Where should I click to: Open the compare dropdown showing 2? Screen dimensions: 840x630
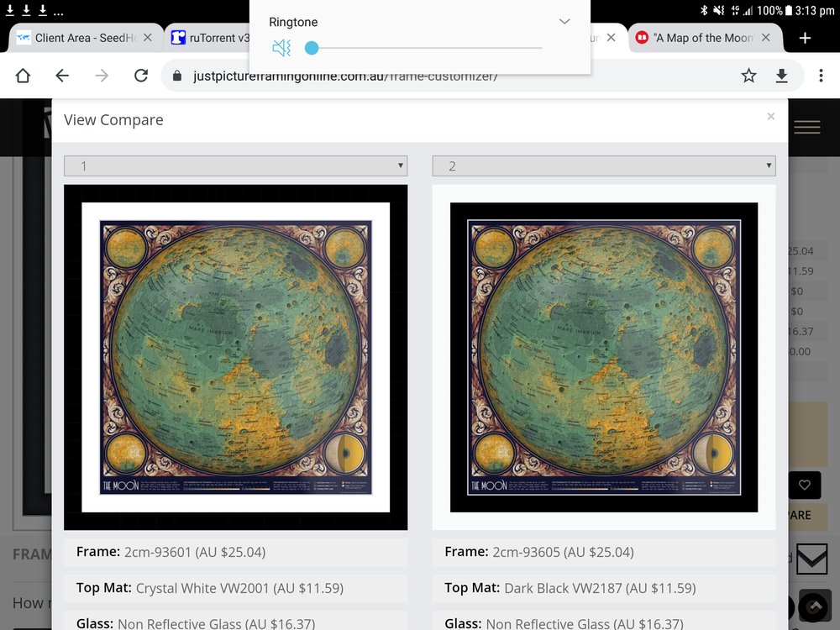pyautogui.click(x=604, y=165)
